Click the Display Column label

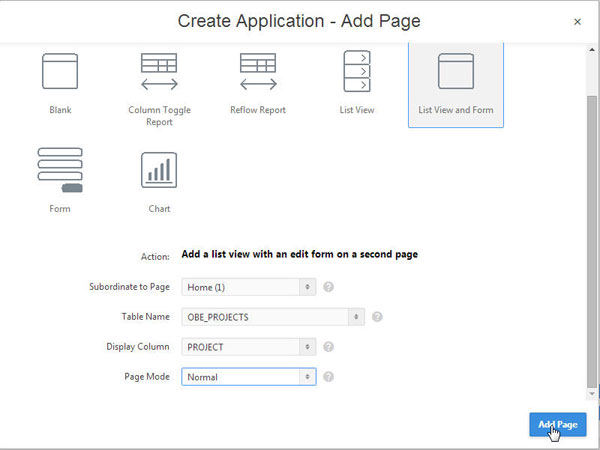pos(138,347)
